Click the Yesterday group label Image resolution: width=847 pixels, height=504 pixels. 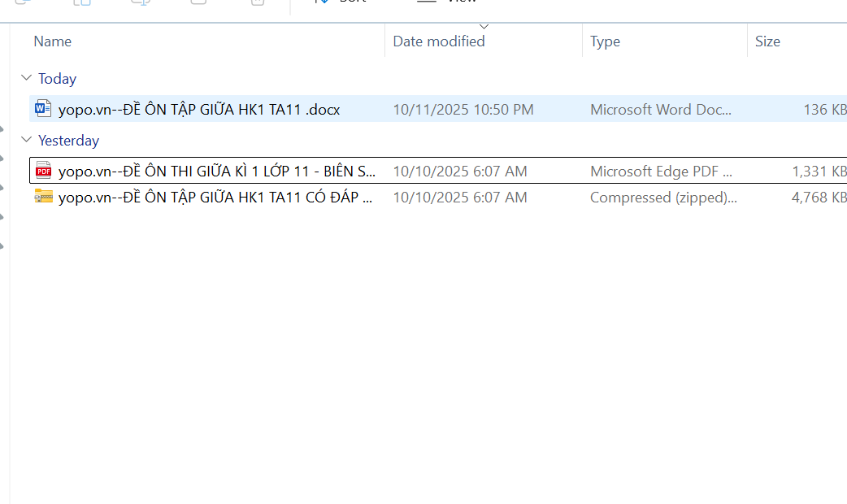[68, 141]
